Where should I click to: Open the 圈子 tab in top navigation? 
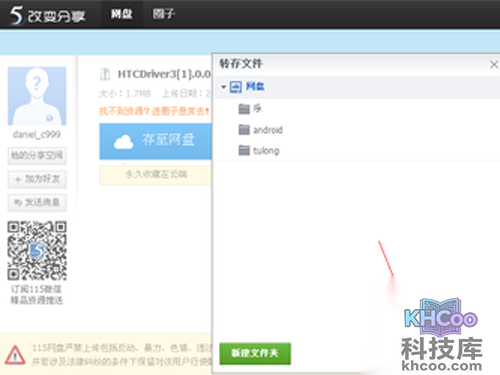click(163, 14)
